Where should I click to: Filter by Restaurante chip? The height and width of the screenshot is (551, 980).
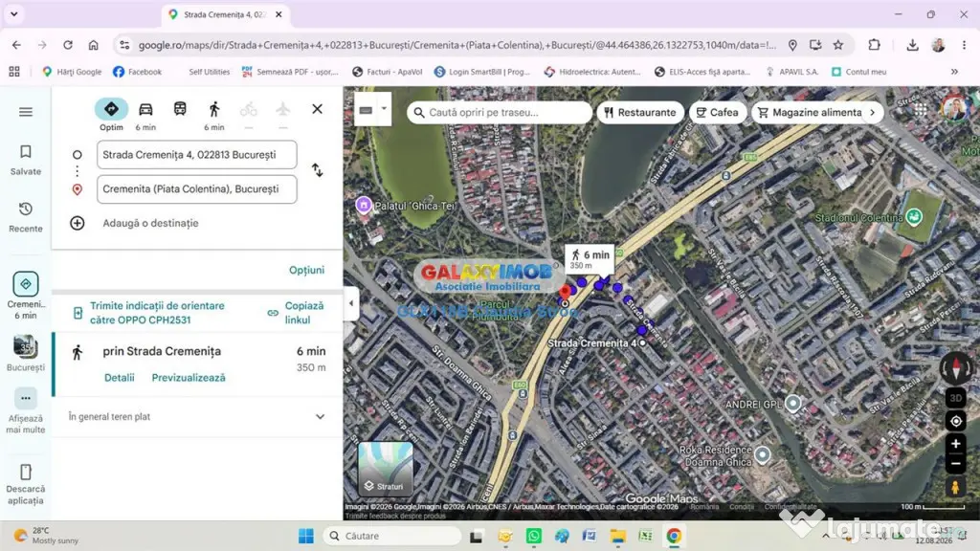click(640, 113)
